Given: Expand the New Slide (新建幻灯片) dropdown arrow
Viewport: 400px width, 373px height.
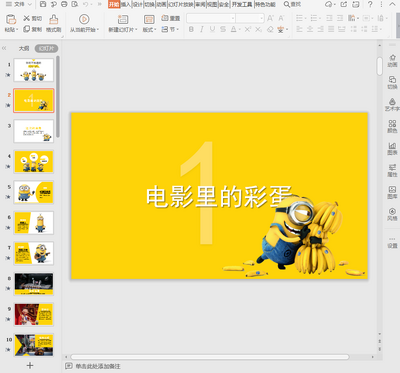Looking at the screenshot, I should pos(136,30).
